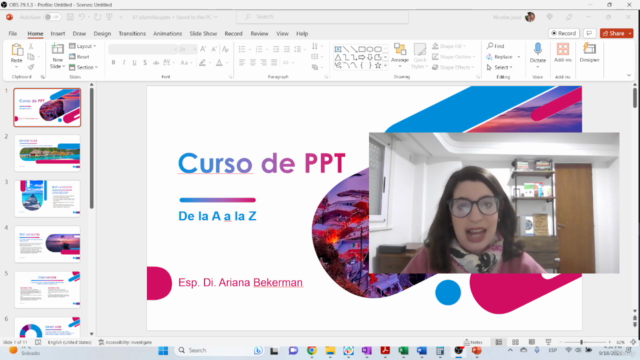The height and width of the screenshot is (360, 640).
Task: Toggle Center paragraph alignment
Action: click(x=253, y=62)
